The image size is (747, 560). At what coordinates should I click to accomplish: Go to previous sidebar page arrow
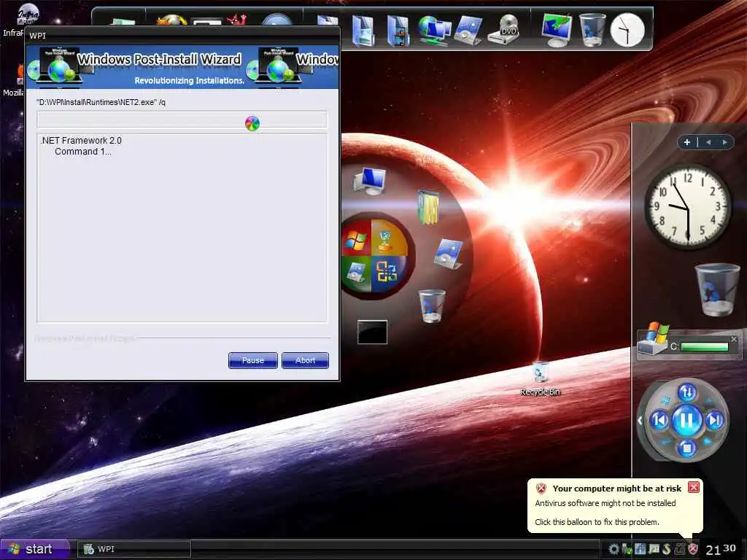coord(708,142)
